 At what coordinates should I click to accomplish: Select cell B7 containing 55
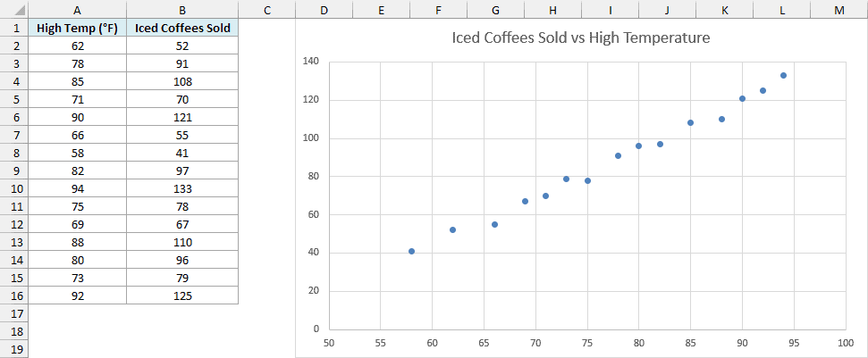182,136
